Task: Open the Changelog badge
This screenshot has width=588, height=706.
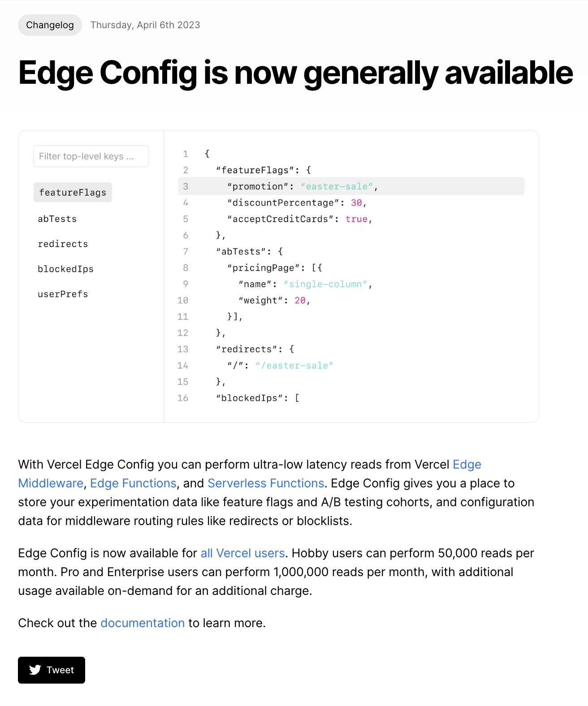Action: 50,25
